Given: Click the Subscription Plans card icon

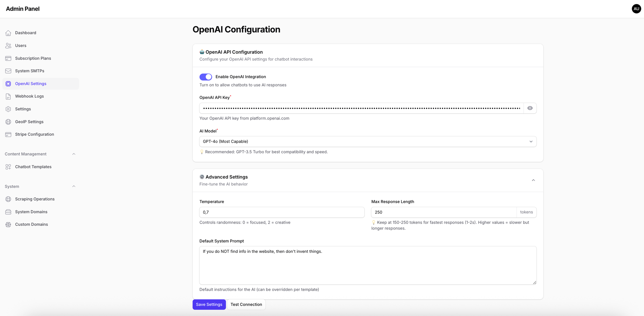Looking at the screenshot, I should click(8, 58).
